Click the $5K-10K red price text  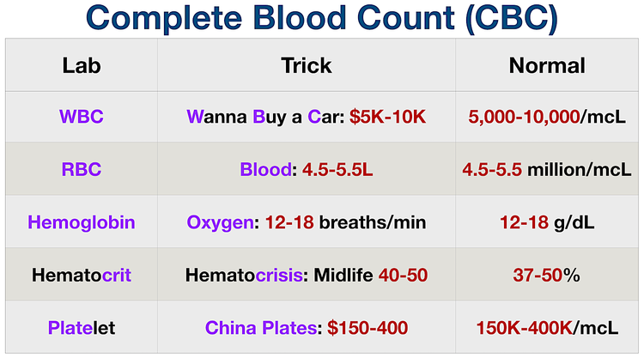[x=388, y=117]
